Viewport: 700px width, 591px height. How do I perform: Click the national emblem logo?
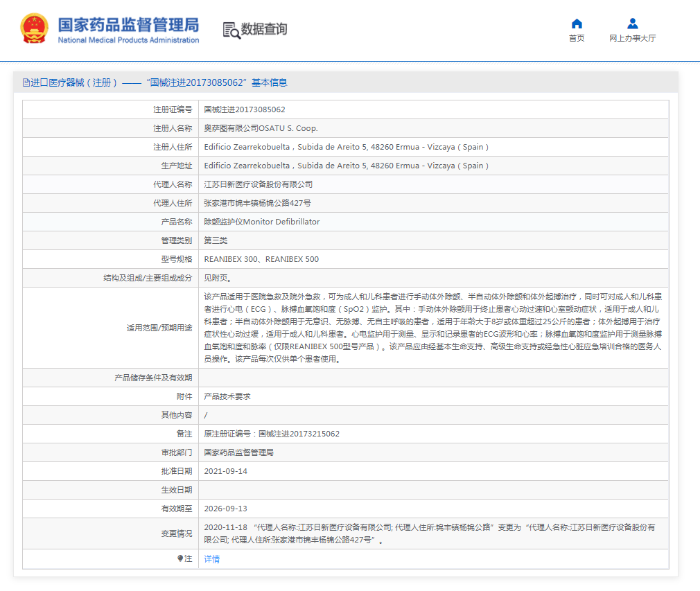pyautogui.click(x=35, y=29)
